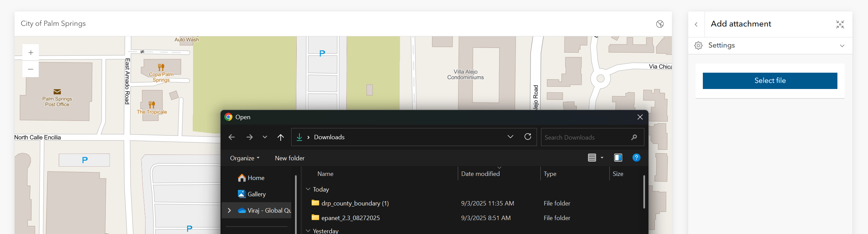Click 9/3/2025 8:51 AM date cell
868x234 pixels.
pyautogui.click(x=486, y=218)
